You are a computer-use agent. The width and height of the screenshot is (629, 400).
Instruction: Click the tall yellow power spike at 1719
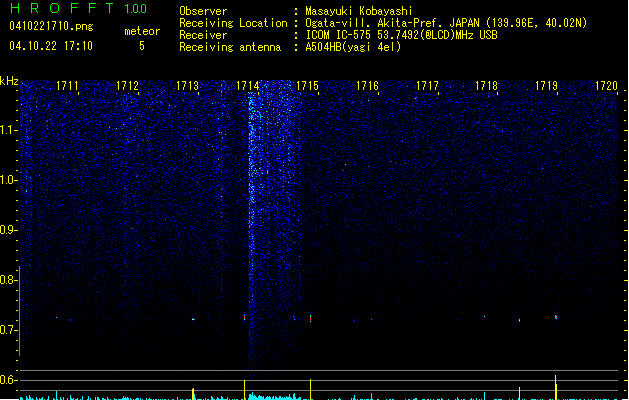[556, 387]
